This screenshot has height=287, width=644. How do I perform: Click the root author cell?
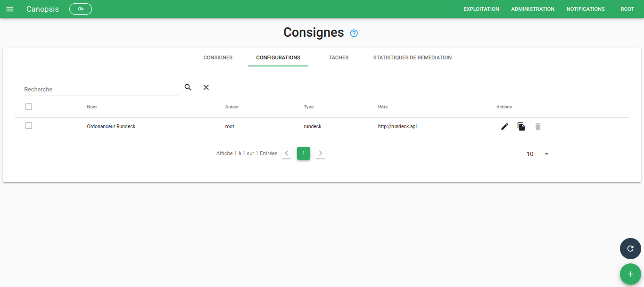[230, 126]
